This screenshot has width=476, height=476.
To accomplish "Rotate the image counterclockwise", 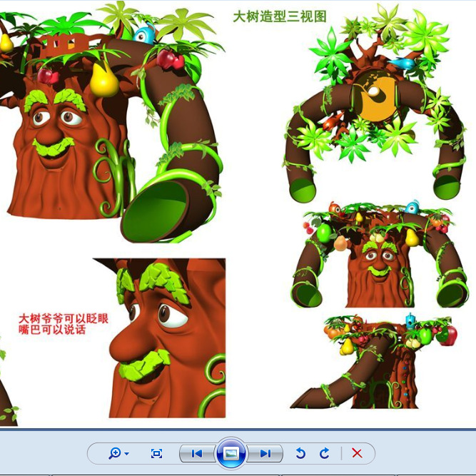I will pyautogui.click(x=300, y=454).
